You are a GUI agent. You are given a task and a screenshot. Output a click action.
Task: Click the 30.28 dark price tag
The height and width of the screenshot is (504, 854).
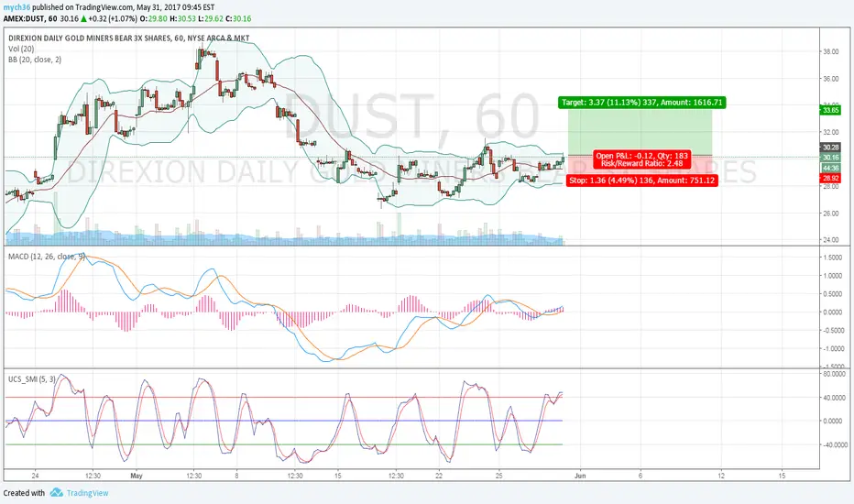[830, 148]
